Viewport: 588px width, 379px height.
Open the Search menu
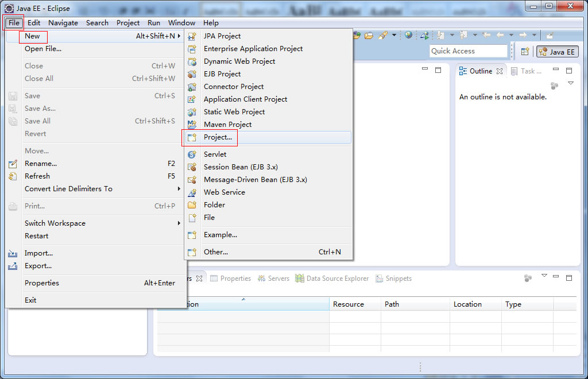pos(97,23)
